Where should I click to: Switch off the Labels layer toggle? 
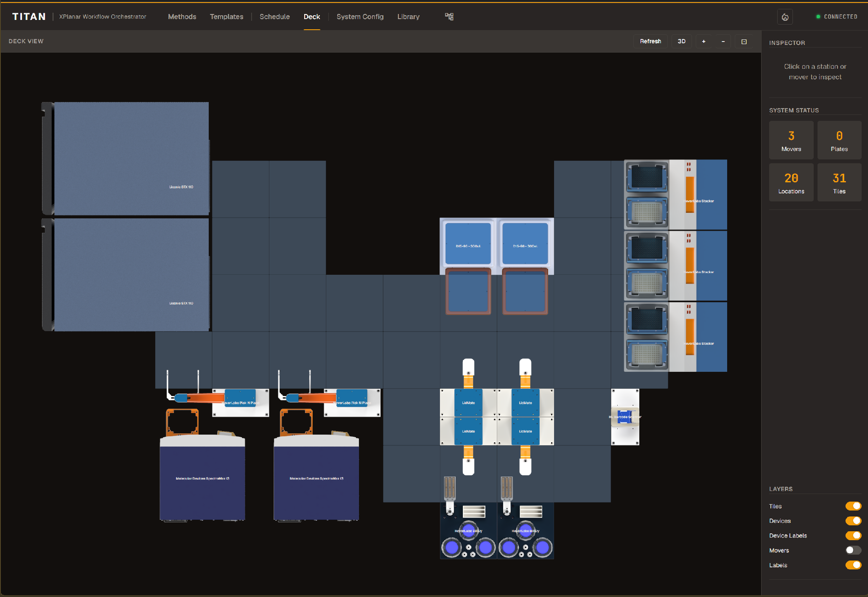tap(853, 565)
